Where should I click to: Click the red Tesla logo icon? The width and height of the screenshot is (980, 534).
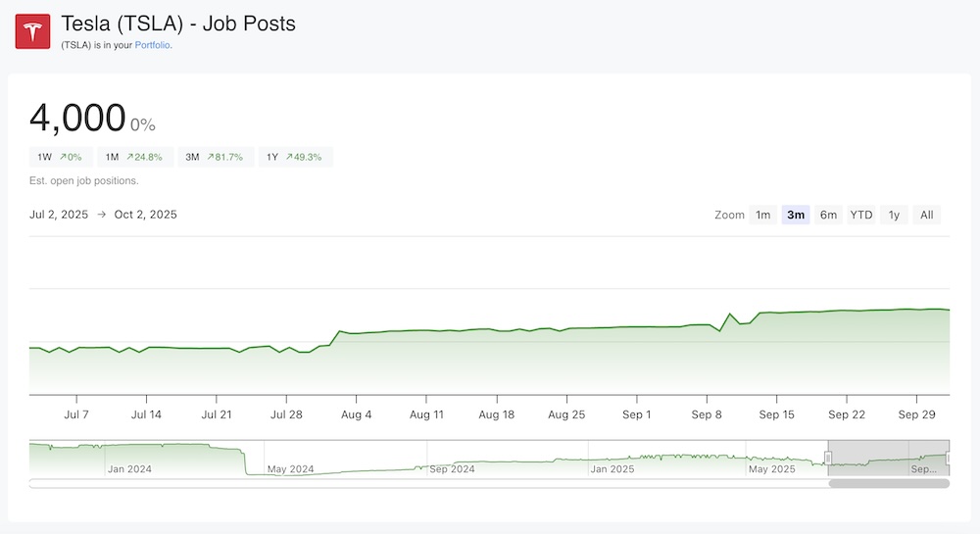click(x=32, y=31)
